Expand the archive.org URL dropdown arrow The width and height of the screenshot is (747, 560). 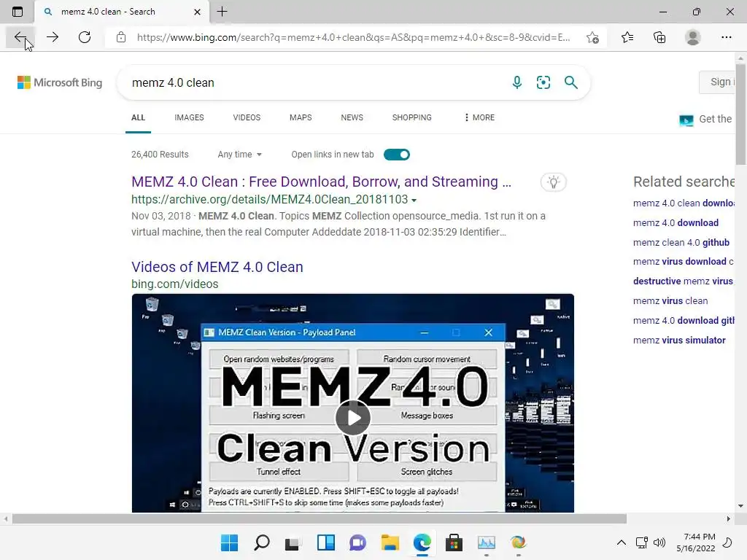click(414, 201)
